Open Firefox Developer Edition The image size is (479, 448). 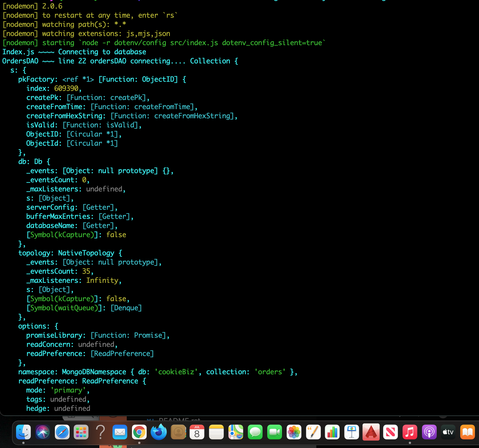(x=158, y=432)
